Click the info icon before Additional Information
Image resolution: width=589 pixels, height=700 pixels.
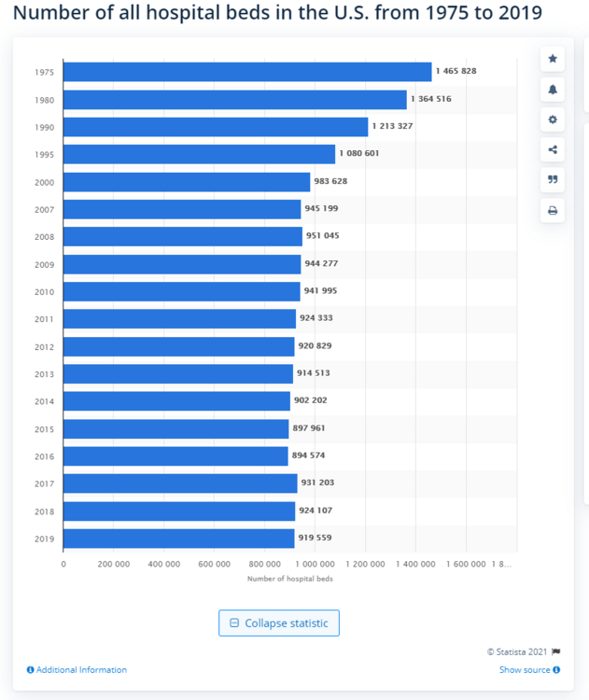[x=31, y=669]
